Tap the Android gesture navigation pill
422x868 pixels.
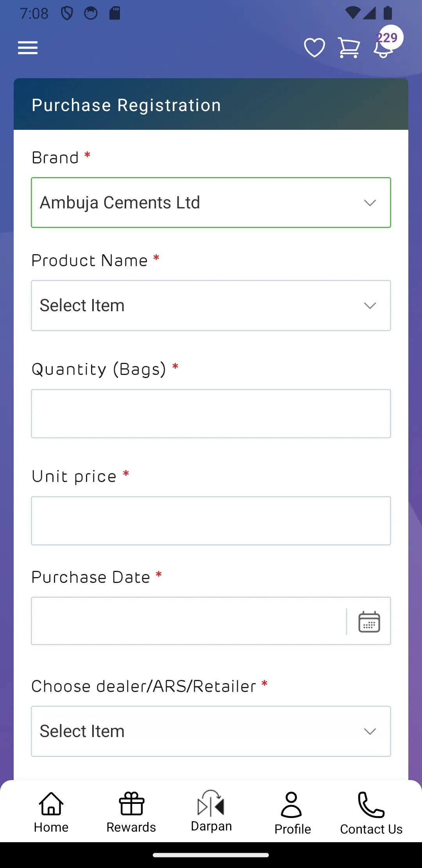tap(211, 855)
